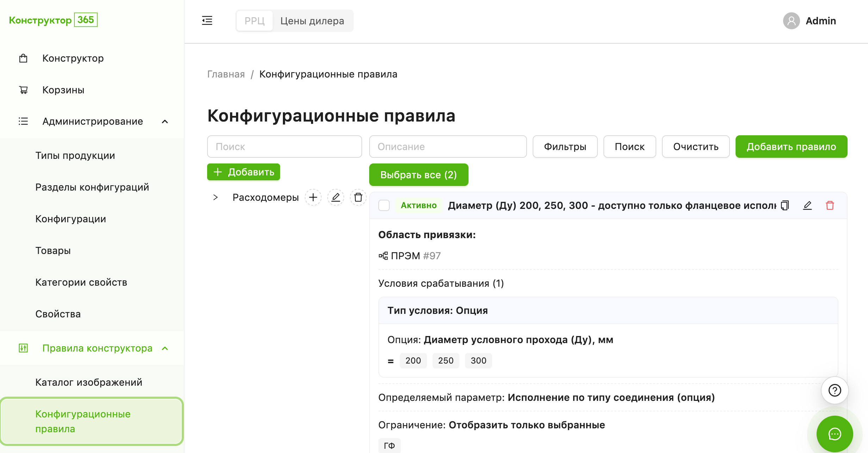Focus the Поиск input field
The image size is (868, 453).
click(284, 147)
